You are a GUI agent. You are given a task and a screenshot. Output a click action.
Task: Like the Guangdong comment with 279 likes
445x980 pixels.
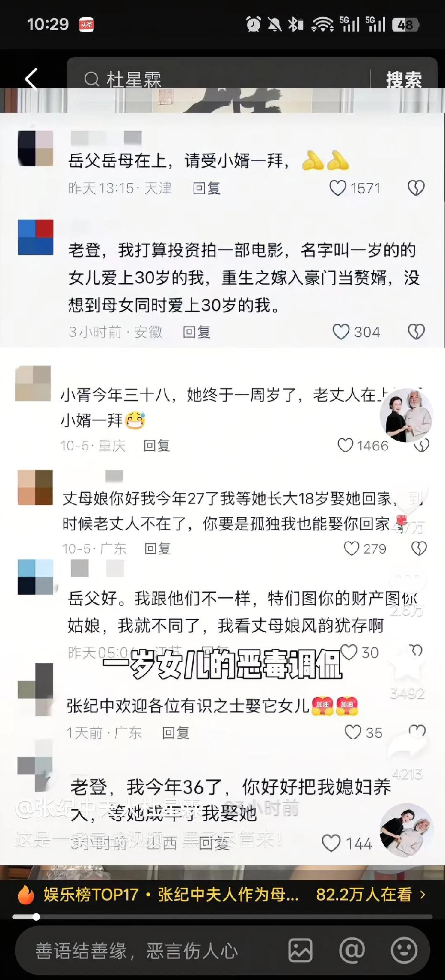352,548
